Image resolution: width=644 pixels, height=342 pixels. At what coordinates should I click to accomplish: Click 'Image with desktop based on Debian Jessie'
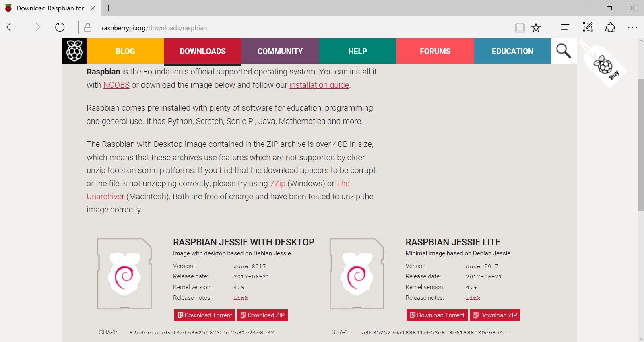pos(232,253)
